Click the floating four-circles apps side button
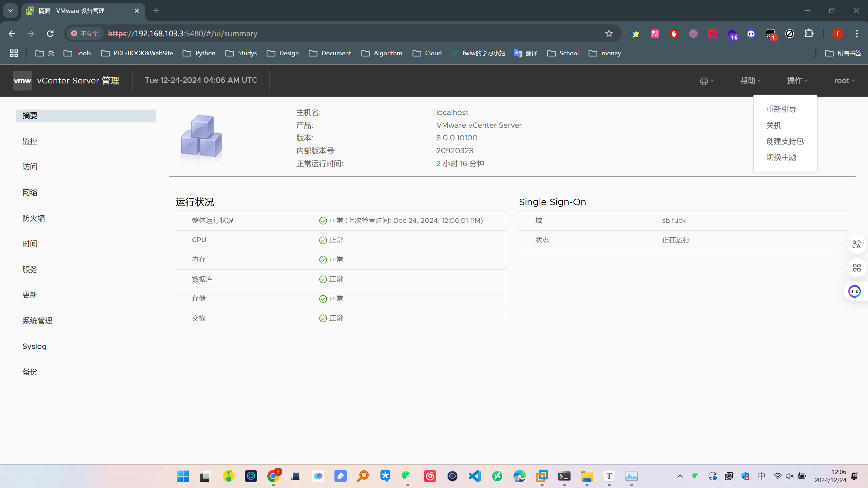This screenshot has width=868, height=488. [x=856, y=268]
